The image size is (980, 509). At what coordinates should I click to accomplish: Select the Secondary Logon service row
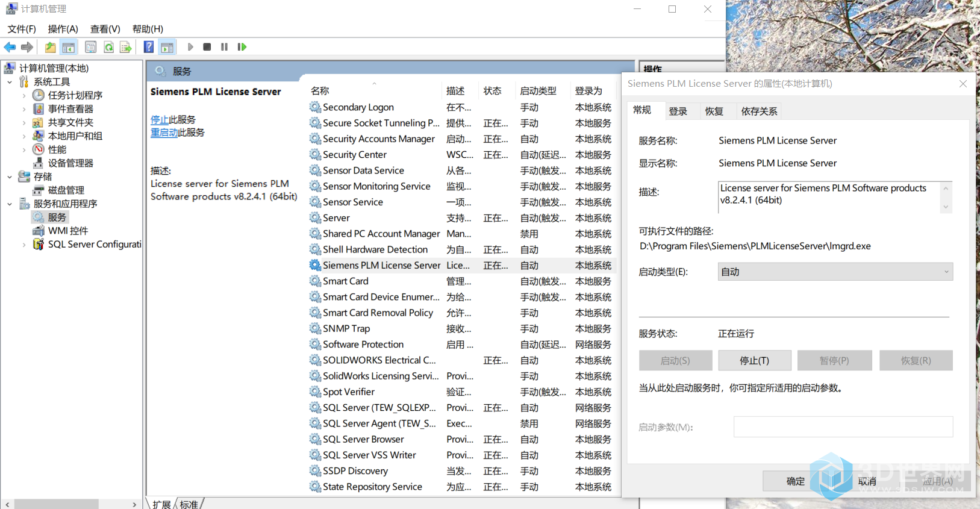pos(462,107)
